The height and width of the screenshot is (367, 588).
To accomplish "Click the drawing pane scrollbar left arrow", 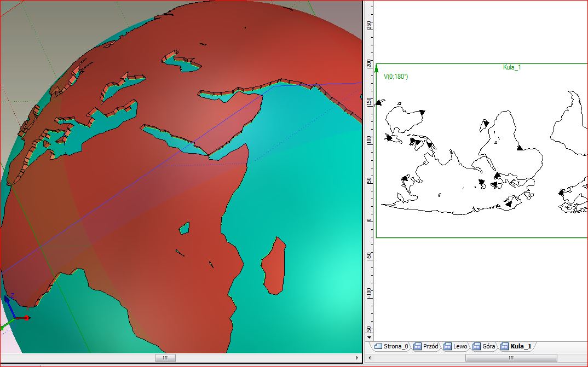I will (x=370, y=358).
